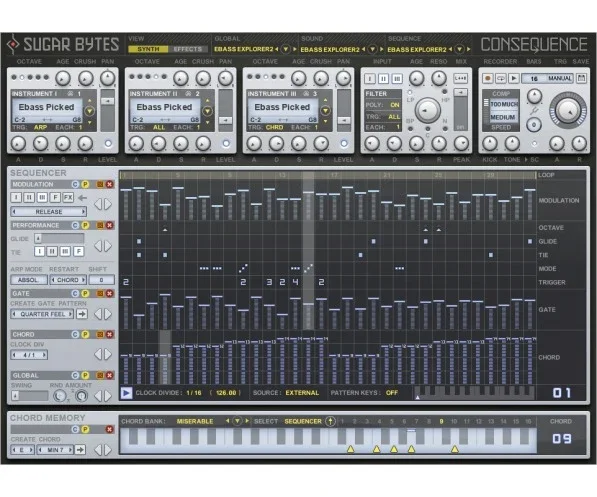Click Chord Memory copy C icon
This screenshot has width=597, height=497.
[x=75, y=430]
